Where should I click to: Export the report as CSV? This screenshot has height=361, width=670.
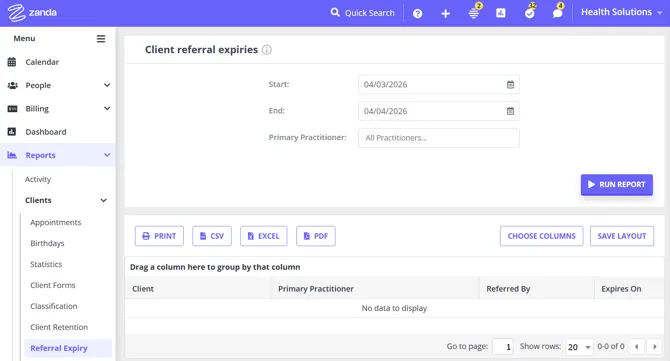(x=212, y=236)
